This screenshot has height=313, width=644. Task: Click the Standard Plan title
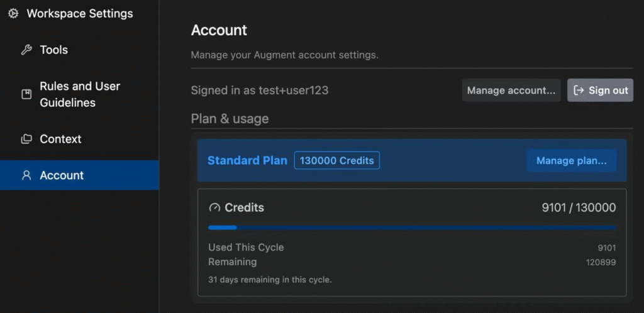[247, 160]
